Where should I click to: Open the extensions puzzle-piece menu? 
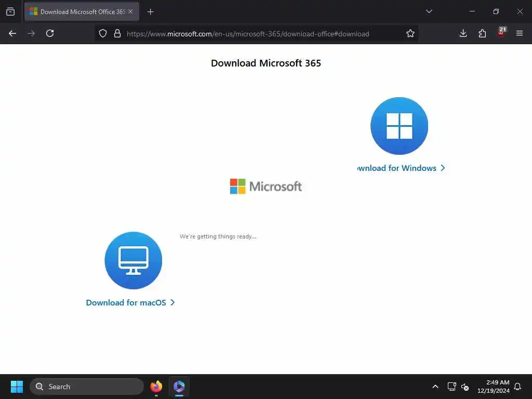point(482,33)
